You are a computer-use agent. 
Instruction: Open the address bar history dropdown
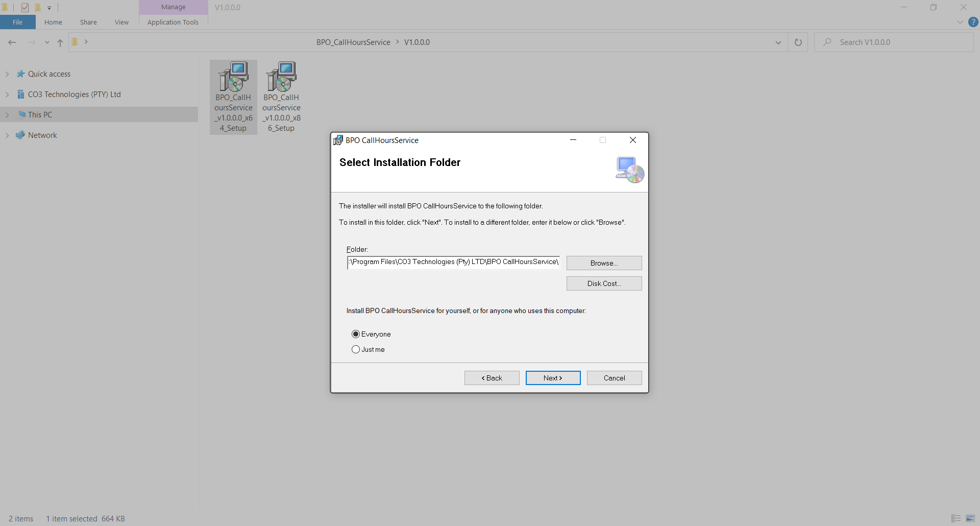pyautogui.click(x=778, y=42)
